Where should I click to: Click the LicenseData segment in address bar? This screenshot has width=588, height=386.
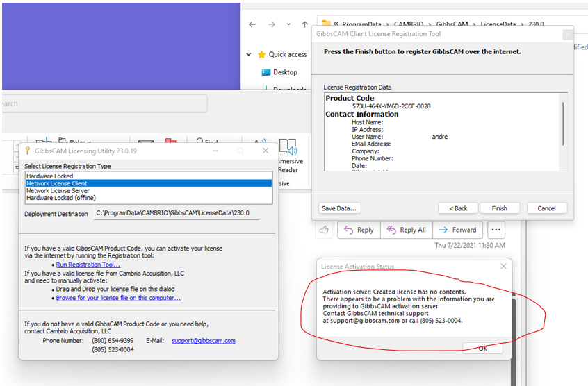coord(498,24)
